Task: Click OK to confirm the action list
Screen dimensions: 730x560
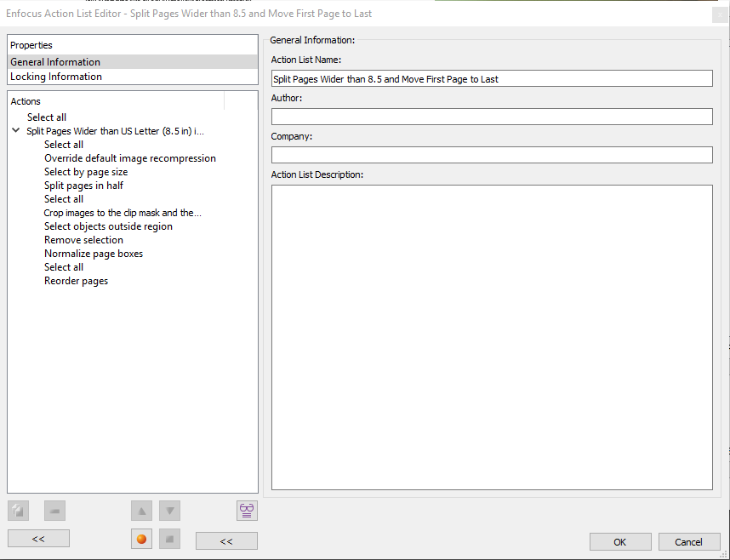Action: [620, 542]
